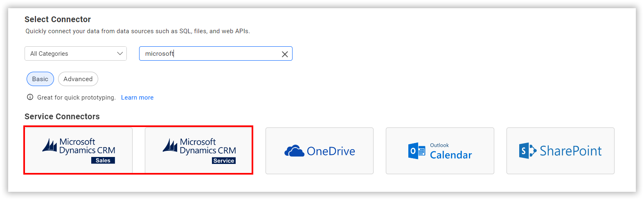
Task: Open the All Categories dropdown
Action: pos(76,54)
